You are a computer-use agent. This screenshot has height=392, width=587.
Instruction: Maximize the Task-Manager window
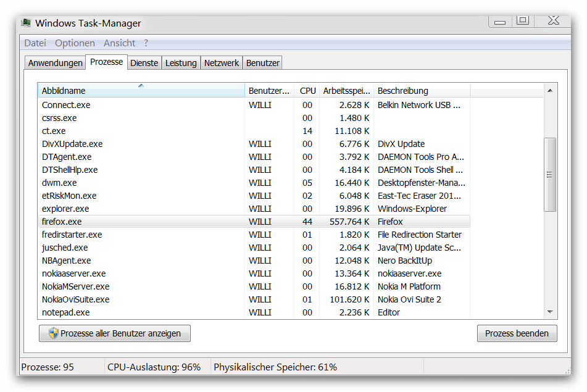[x=523, y=21]
